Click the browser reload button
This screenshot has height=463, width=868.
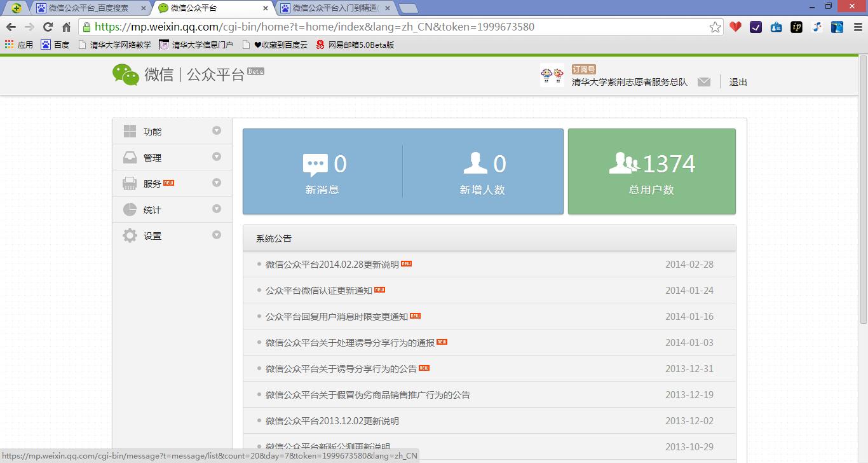coord(48,27)
